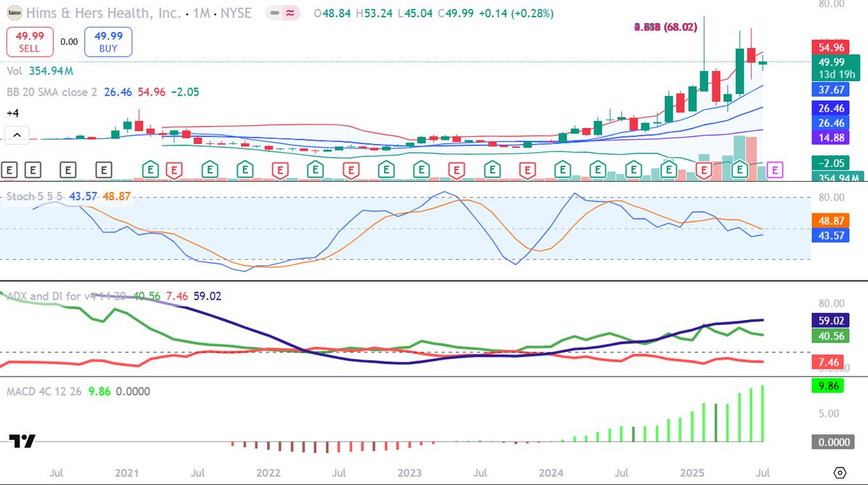
Task: Click the hims company logo
Action: [x=15, y=13]
